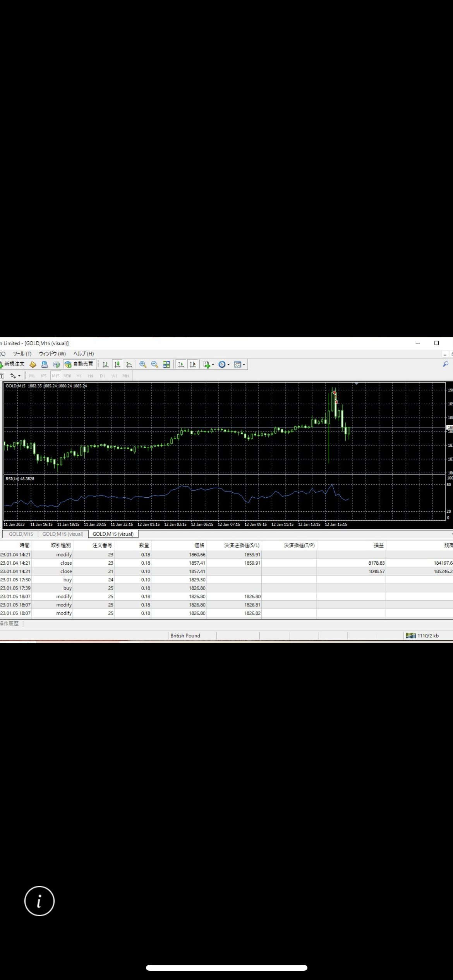Screen dimensions: 453x980
Task: Click the 損益 profit column header
Action: click(x=378, y=545)
